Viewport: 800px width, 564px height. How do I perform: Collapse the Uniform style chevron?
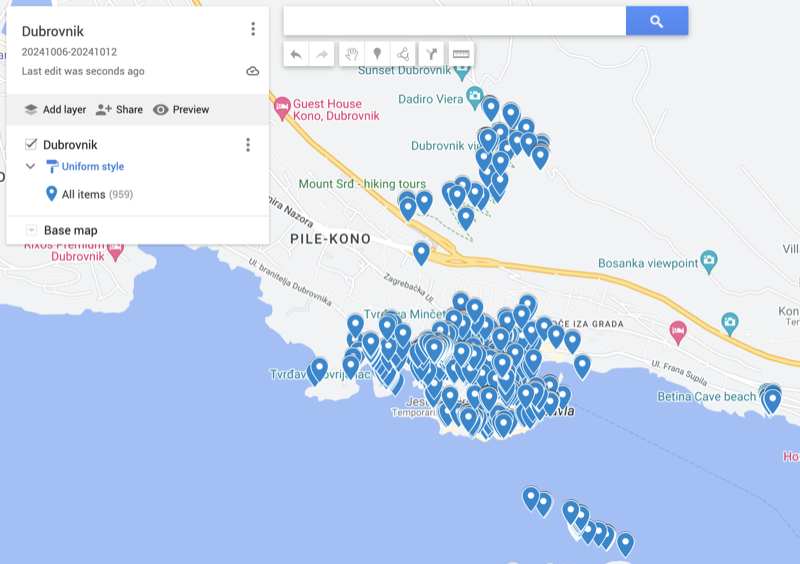point(31,166)
